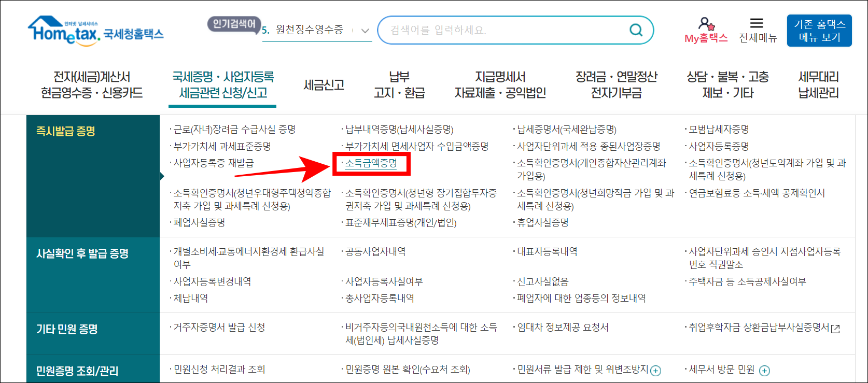Open 사업자등록사실여부 link
868x383 pixels.
pyautogui.click(x=384, y=282)
